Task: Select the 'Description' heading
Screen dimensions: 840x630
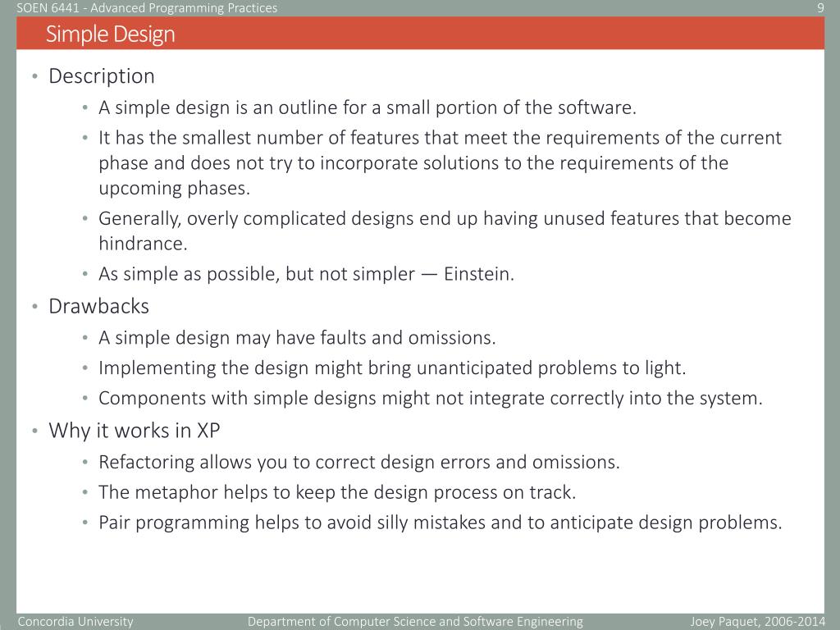Action: 101,76
